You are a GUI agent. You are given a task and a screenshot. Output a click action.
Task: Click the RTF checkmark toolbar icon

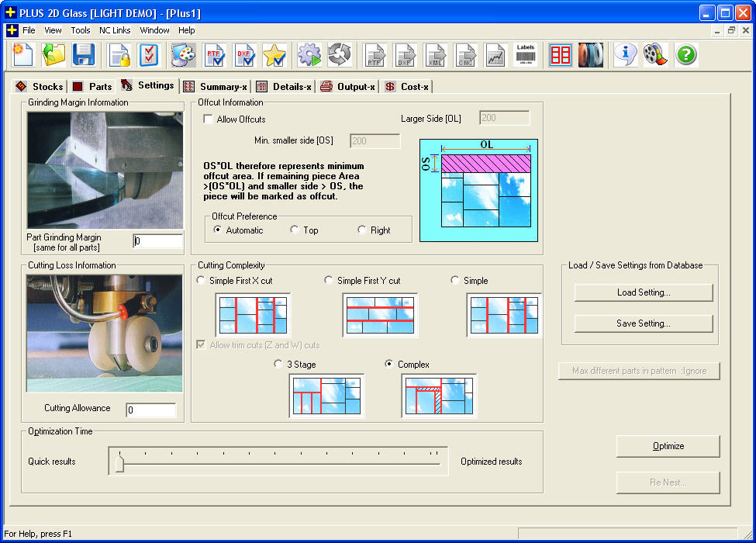[x=215, y=54]
